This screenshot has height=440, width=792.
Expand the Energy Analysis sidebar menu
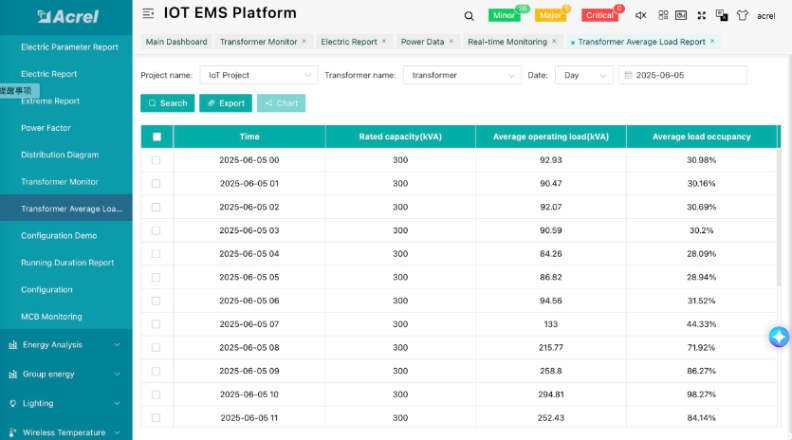coord(66,345)
